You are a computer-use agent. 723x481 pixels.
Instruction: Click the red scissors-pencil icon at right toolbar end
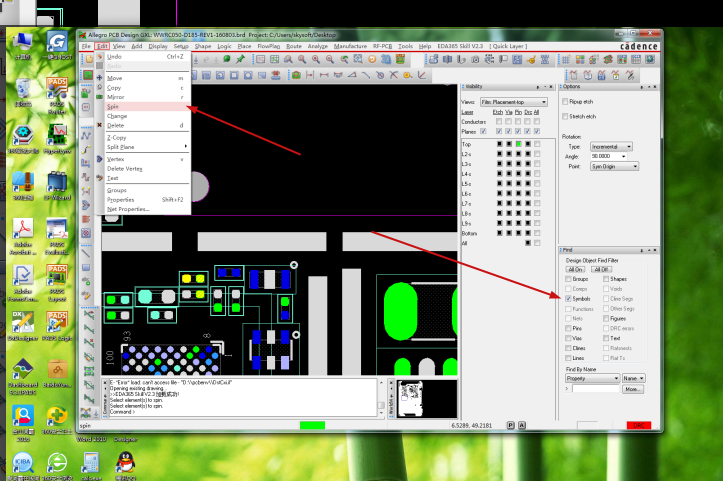click(630, 75)
